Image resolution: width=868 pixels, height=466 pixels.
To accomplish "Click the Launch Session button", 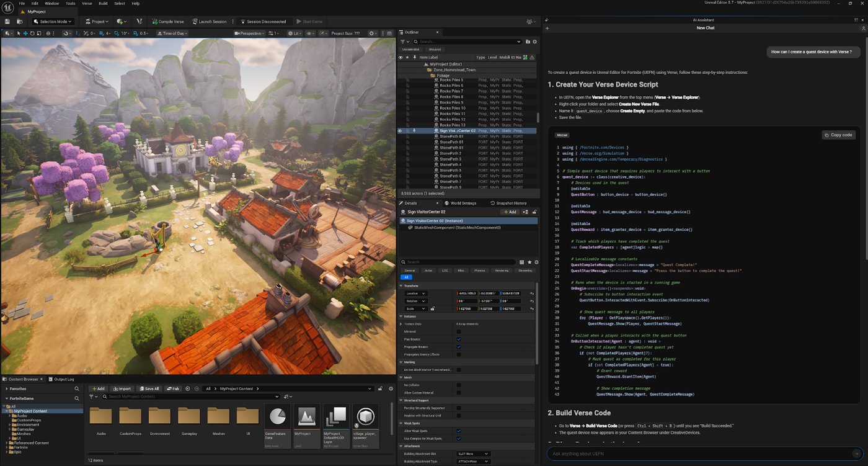I will 210,22.
